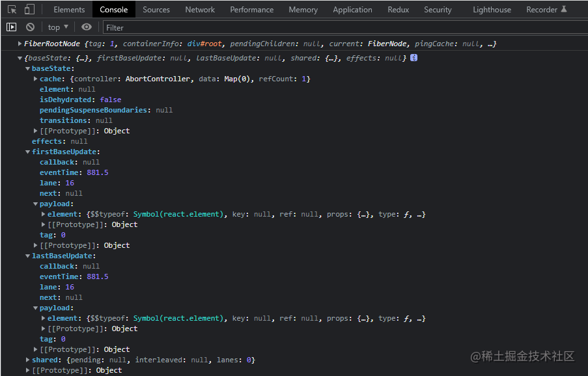Image resolution: width=588 pixels, height=376 pixels.
Task: Expand the cache object row
Action: 35,79
